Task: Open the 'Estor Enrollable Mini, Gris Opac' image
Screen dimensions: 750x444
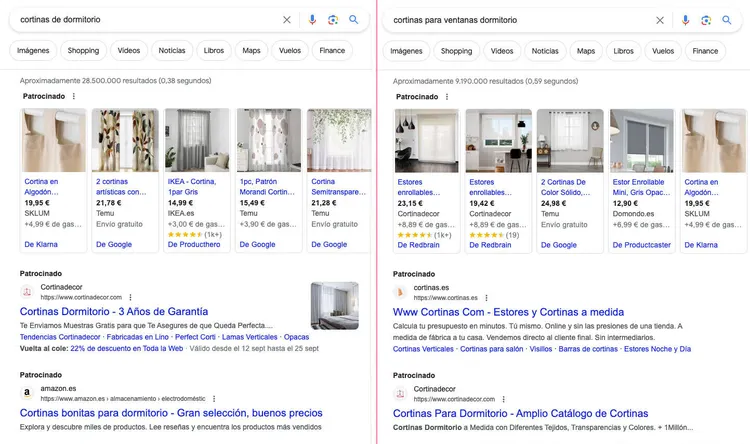Action: click(x=642, y=141)
